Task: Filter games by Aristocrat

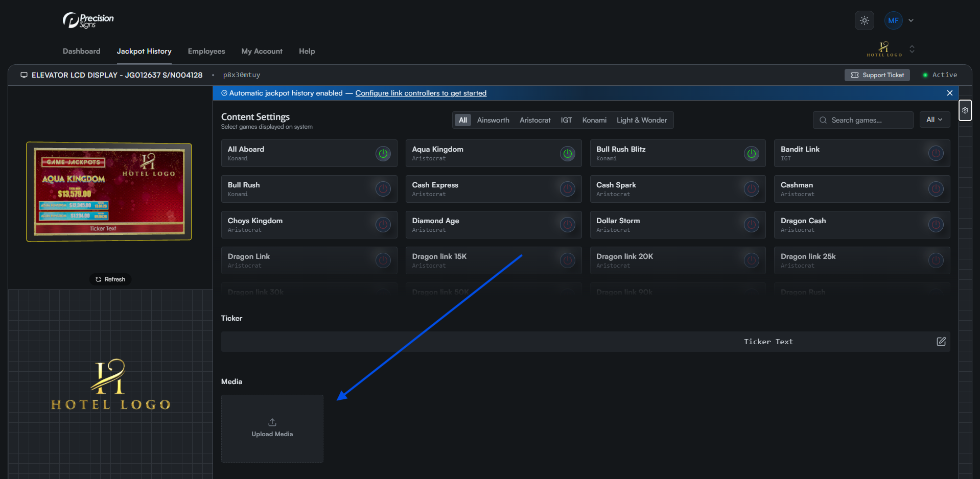Action: [x=534, y=121]
